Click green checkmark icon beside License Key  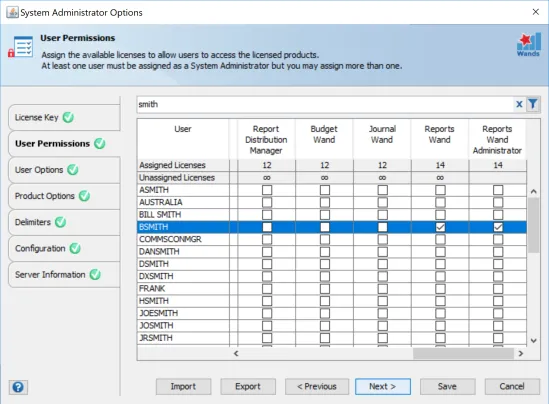(x=68, y=117)
